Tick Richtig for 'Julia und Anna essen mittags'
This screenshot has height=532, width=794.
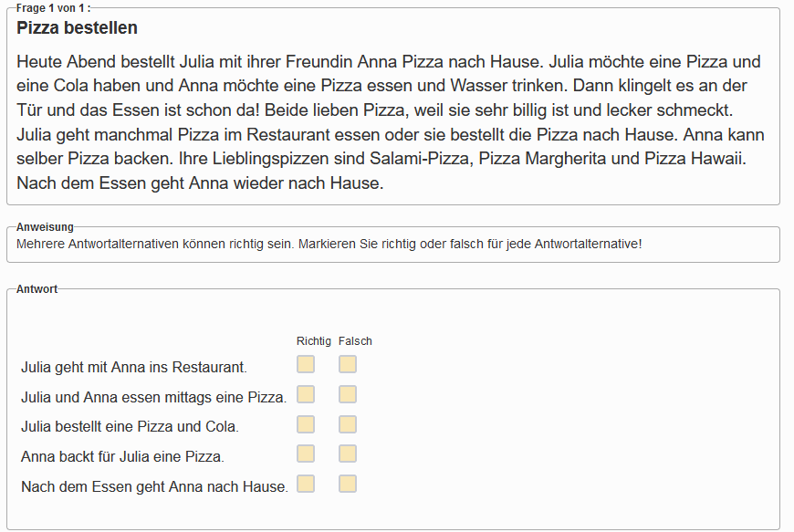(x=306, y=394)
